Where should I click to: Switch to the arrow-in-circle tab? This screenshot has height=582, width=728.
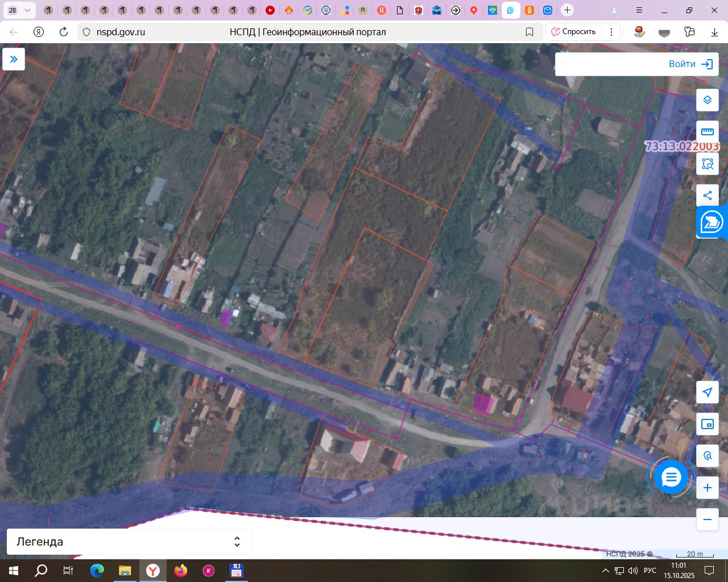coord(456,10)
